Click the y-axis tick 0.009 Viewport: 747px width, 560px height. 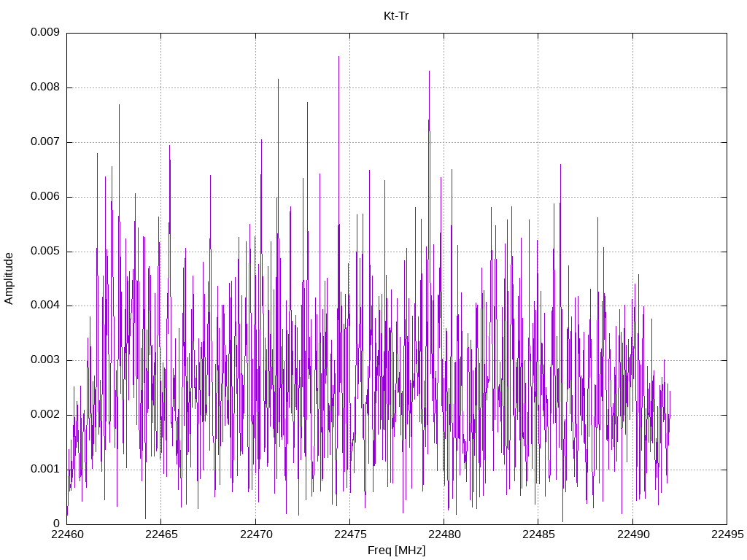[45, 32]
